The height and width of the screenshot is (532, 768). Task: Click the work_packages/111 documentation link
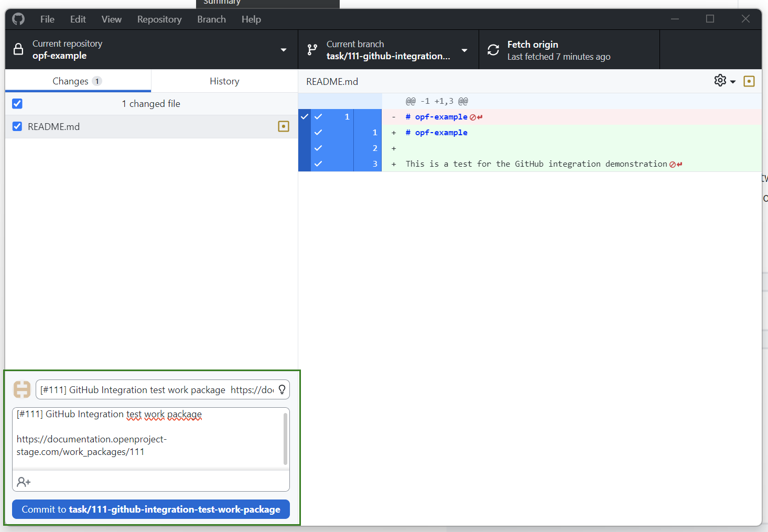point(92,445)
